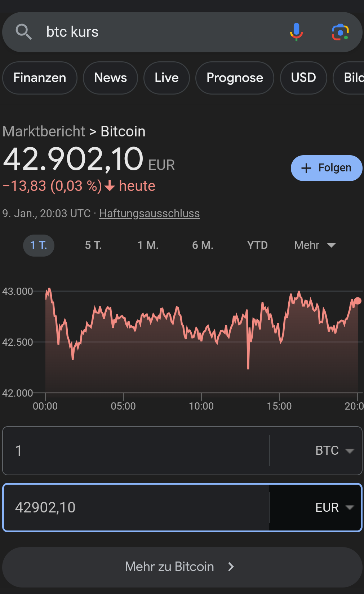Click the Marktbericht breadcrumb link
This screenshot has width=364, height=594.
tap(44, 132)
